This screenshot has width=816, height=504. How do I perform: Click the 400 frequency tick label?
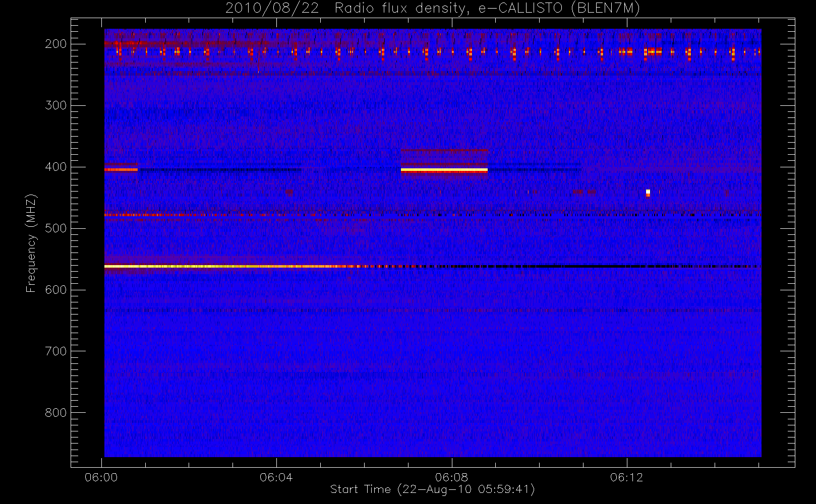coord(56,167)
